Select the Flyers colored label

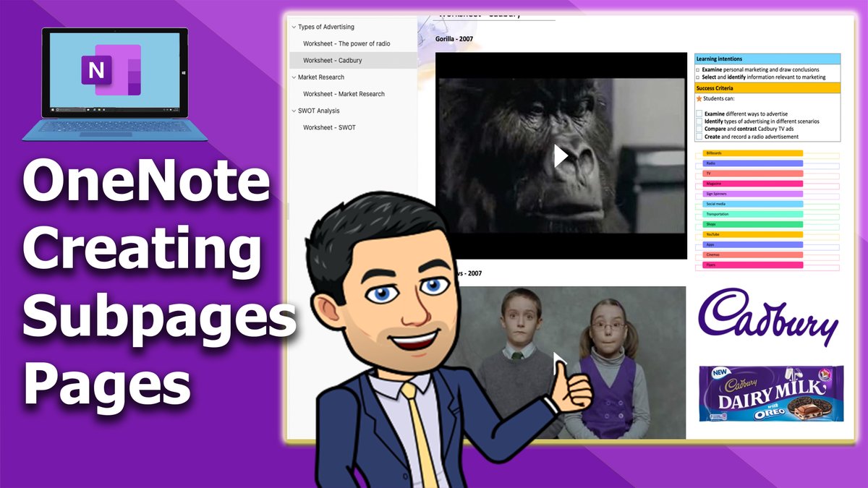(752, 265)
